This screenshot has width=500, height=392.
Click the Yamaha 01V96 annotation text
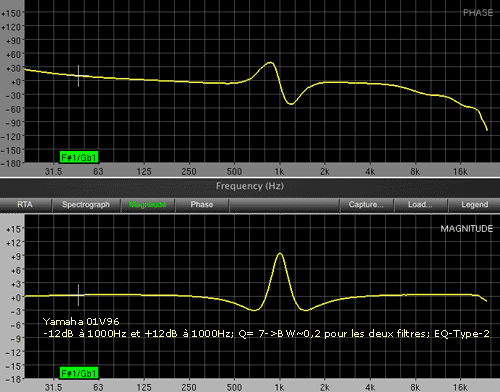click(x=81, y=321)
